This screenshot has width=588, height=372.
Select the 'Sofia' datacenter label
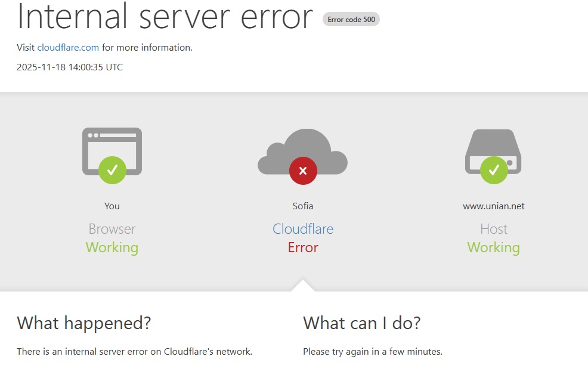[302, 206]
